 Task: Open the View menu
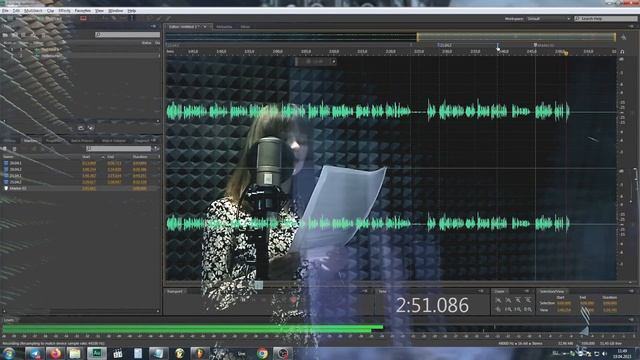point(99,11)
